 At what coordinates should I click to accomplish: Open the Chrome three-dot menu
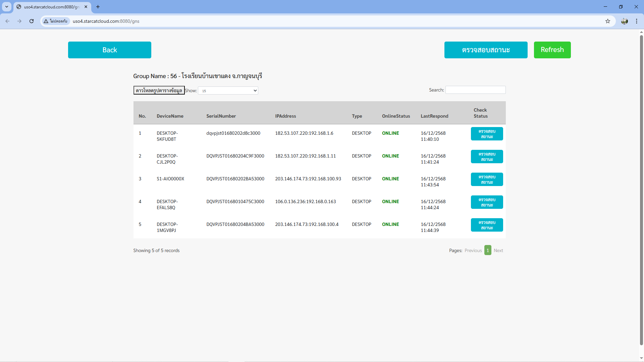pyautogui.click(x=636, y=21)
